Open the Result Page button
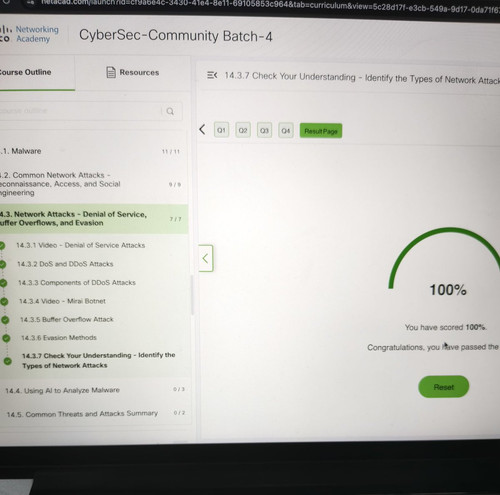 coord(321,131)
